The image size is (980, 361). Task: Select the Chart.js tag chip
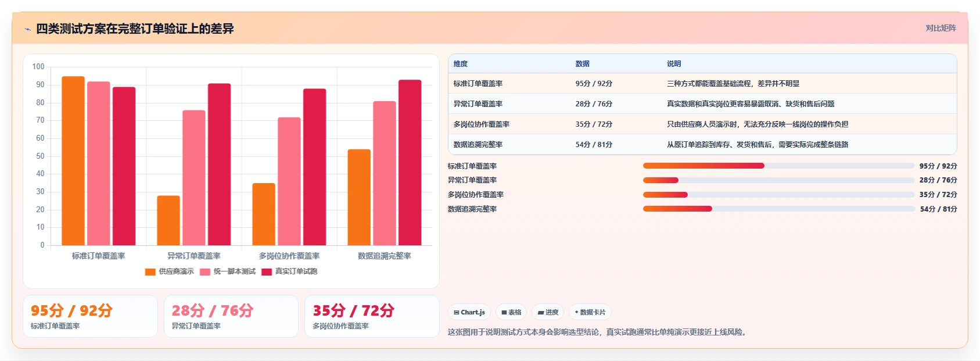coord(469,312)
